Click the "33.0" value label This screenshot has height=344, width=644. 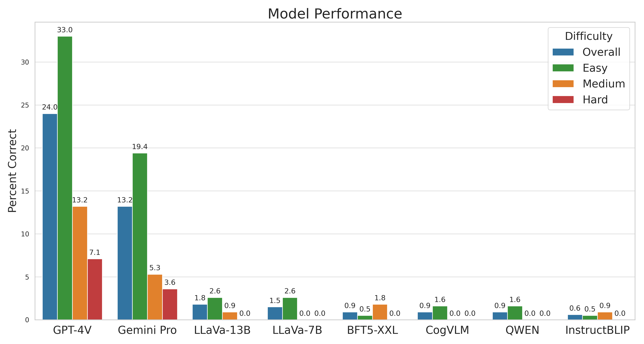tap(65, 30)
